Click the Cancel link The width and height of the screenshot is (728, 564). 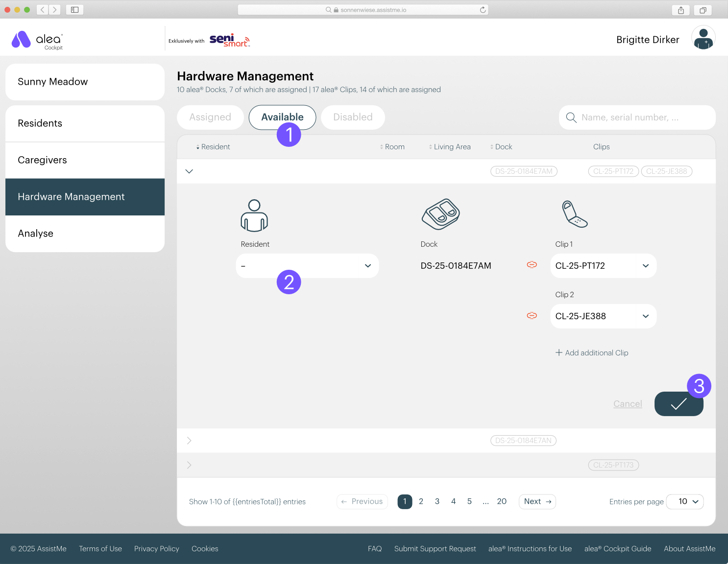click(x=628, y=404)
